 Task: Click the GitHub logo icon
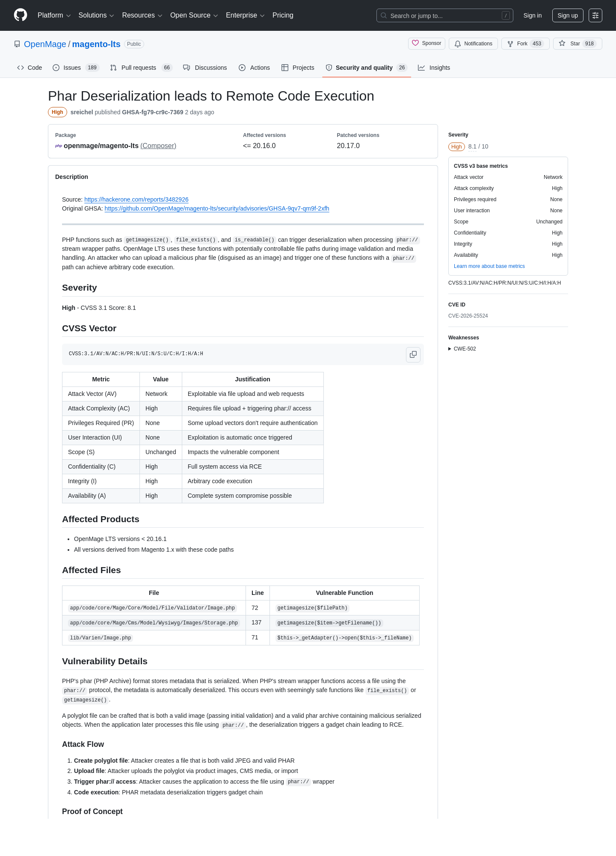click(x=21, y=15)
